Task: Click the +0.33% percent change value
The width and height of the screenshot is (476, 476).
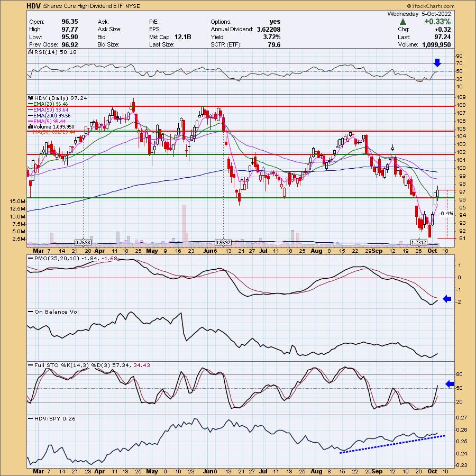Action: [437, 22]
